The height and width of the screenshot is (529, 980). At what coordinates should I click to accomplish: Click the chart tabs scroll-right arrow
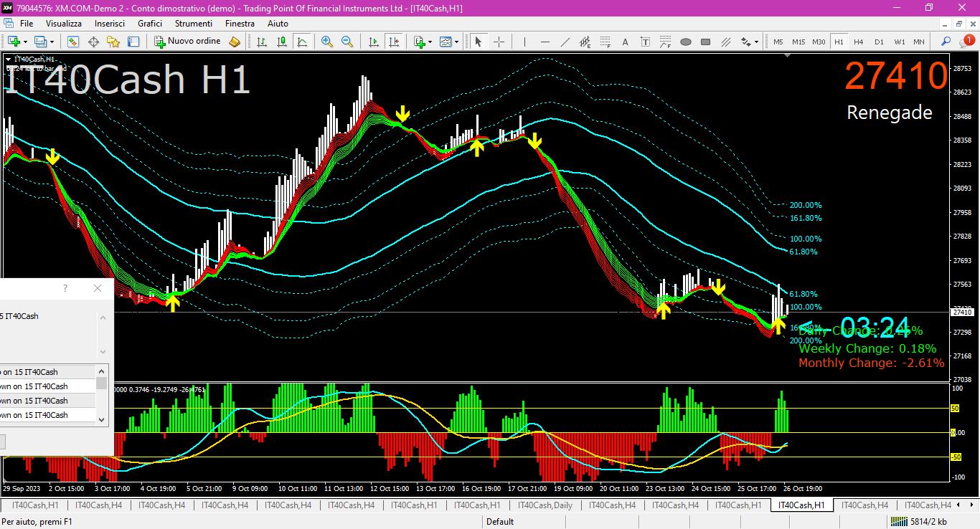[973, 505]
